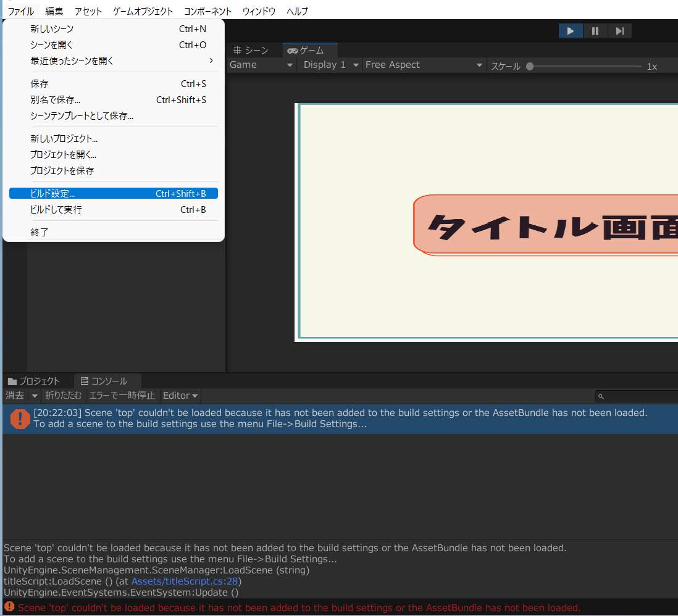Expand 最近使ったシーンを開く submenu
The width and height of the screenshot is (678, 616).
pos(113,61)
